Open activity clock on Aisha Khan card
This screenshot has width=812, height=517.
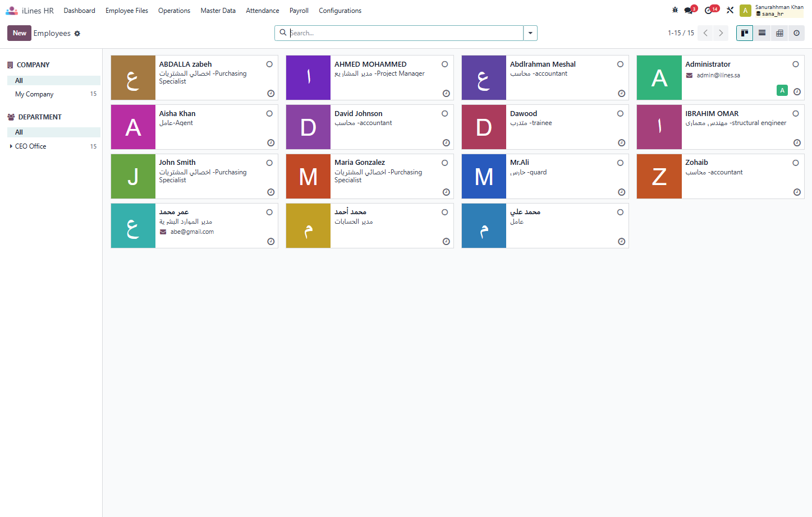271,143
